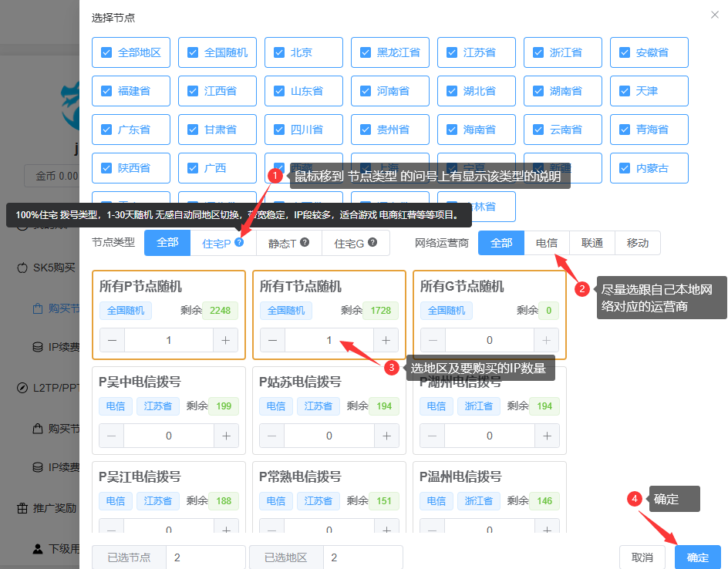Viewport: 728px width, 569px height.
Task: Switch operator filter to 联通
Action: point(592,243)
